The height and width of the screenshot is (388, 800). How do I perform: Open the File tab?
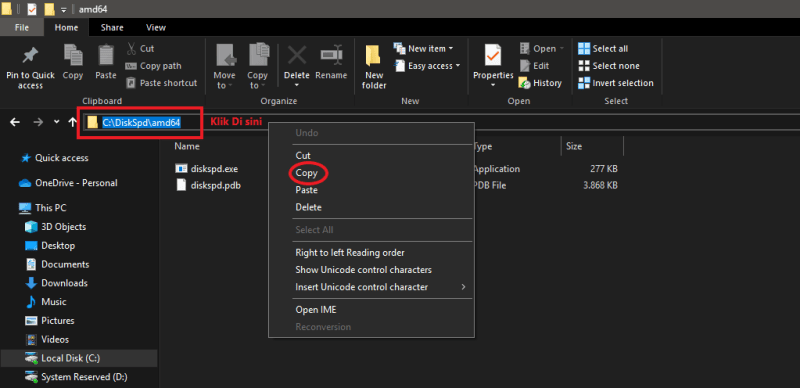click(22, 28)
